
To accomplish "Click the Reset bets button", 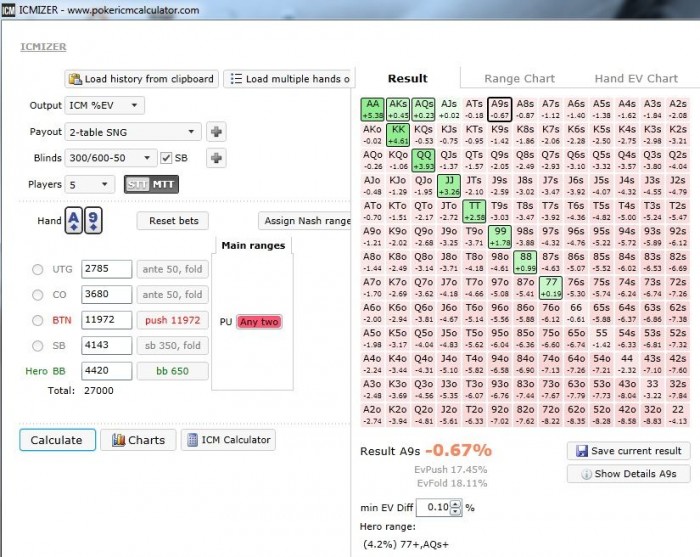I will tap(173, 220).
